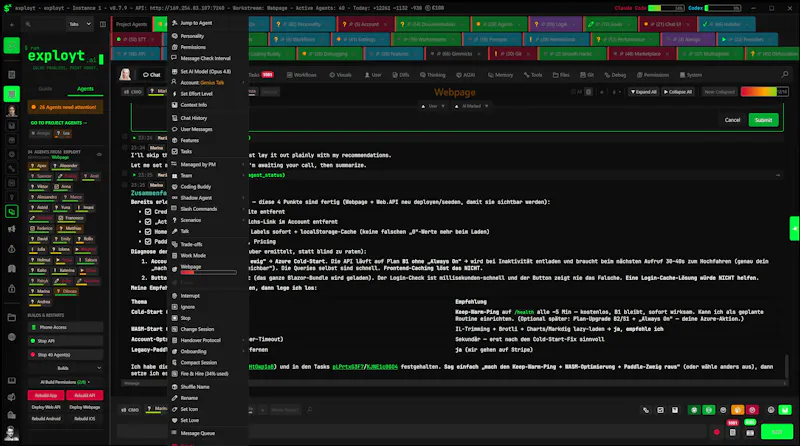Toggle the Padd checklist checkbox
Image resolution: width=800 pixels, height=446 pixels.
click(148, 241)
